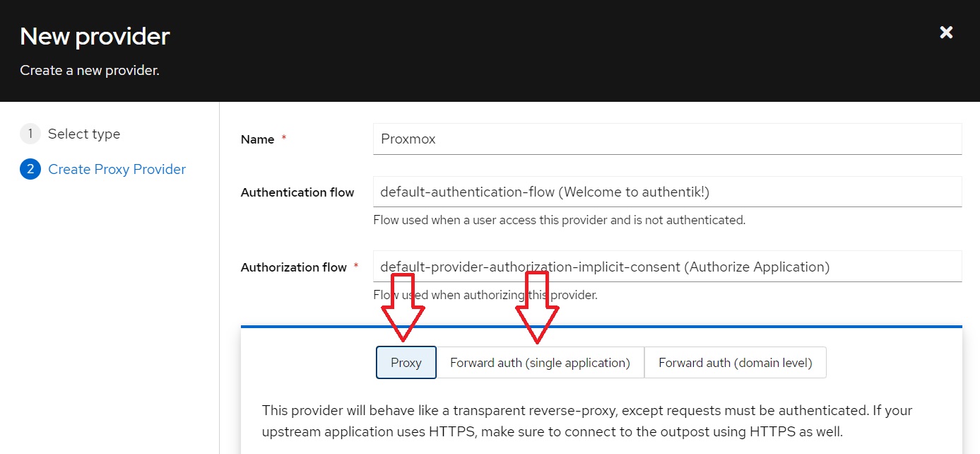Click the blue step 2 number circle

click(x=30, y=169)
